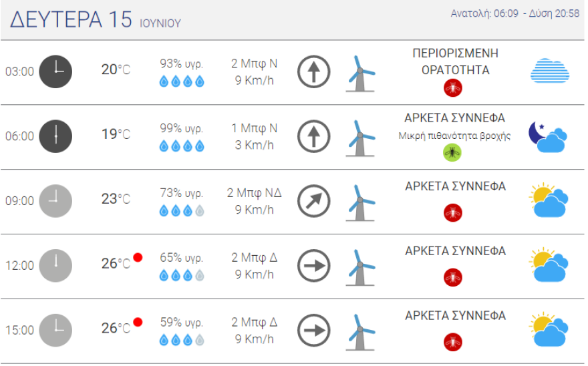Viewport: 588px width, 366px height.
Task: Click the Μικρή πιθανότητα βροχής note
Action: tap(454, 136)
